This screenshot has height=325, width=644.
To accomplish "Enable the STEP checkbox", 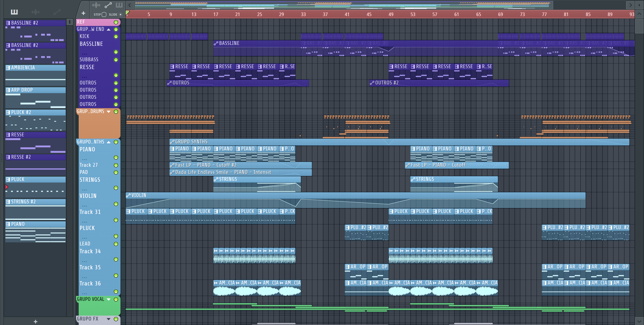I will click(x=104, y=15).
